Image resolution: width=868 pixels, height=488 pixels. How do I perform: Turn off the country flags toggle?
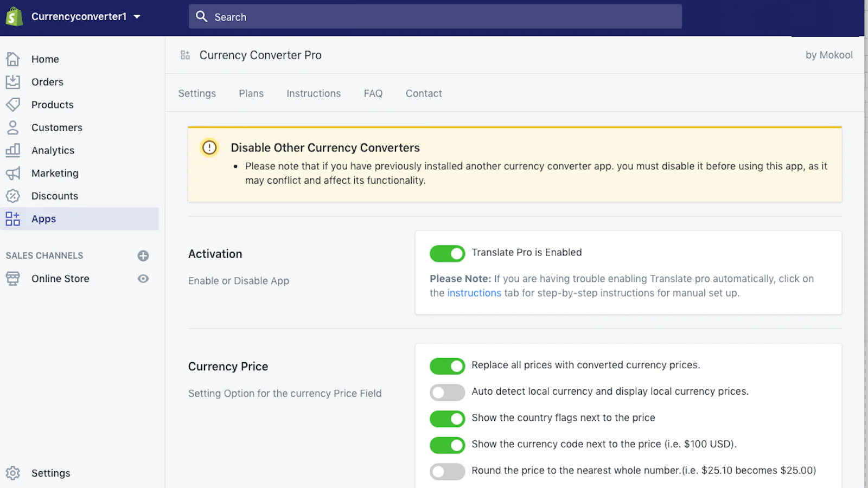(x=447, y=419)
